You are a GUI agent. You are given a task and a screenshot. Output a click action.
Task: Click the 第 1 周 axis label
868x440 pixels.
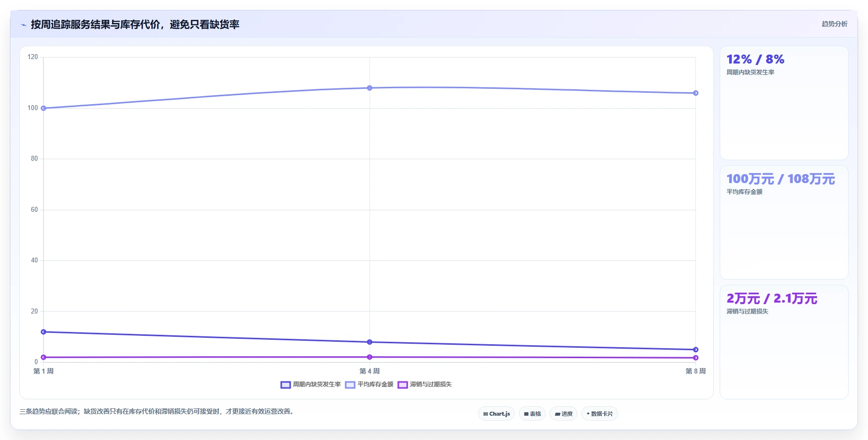click(x=44, y=371)
